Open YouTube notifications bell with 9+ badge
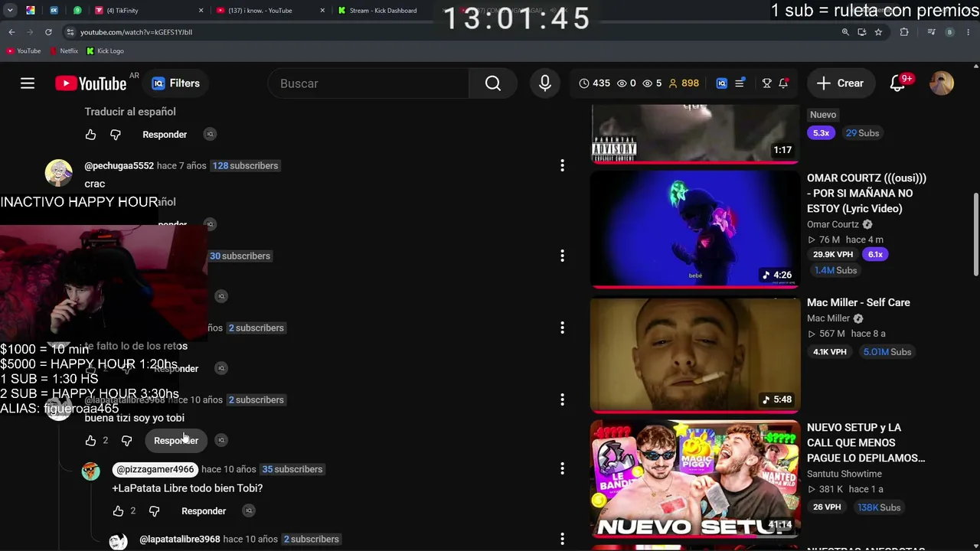The width and height of the screenshot is (980, 551). (899, 83)
